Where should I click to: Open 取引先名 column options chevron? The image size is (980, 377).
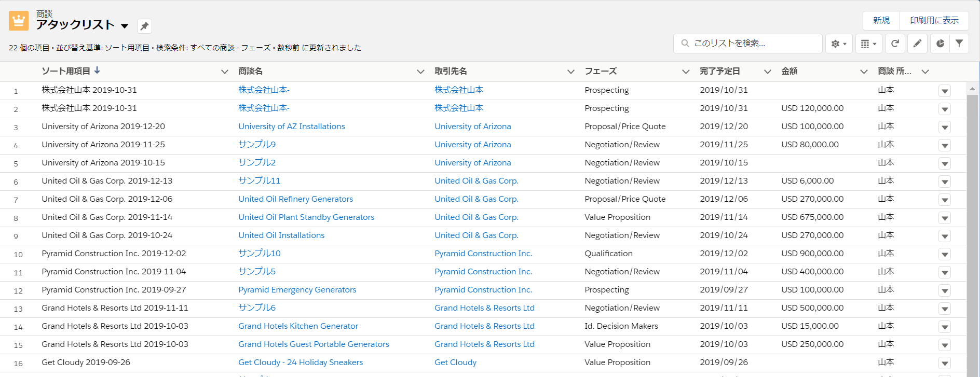[571, 72]
